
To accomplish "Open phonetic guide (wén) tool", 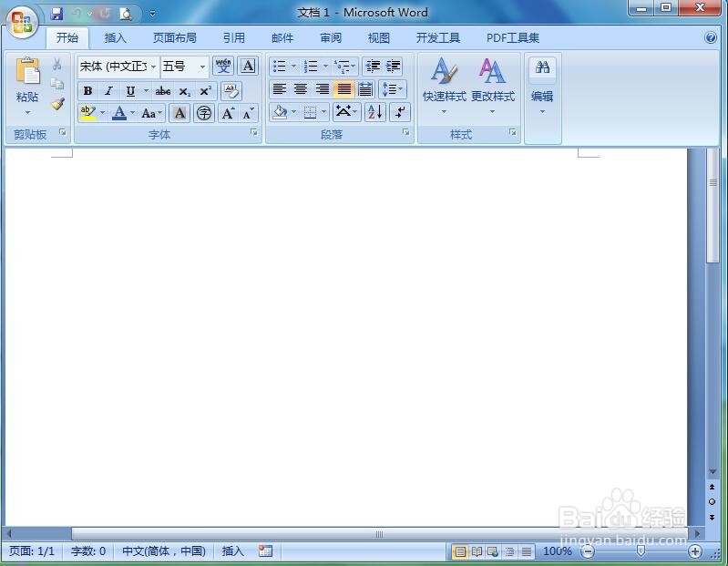I will pos(223,66).
